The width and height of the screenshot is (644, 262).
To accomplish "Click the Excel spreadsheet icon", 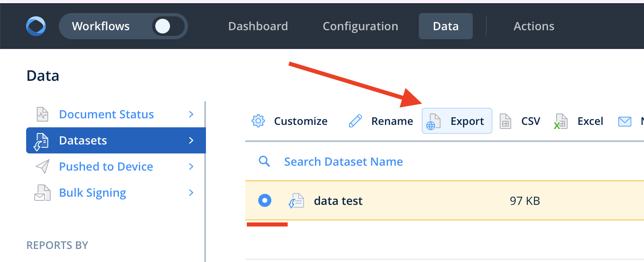I will [561, 121].
